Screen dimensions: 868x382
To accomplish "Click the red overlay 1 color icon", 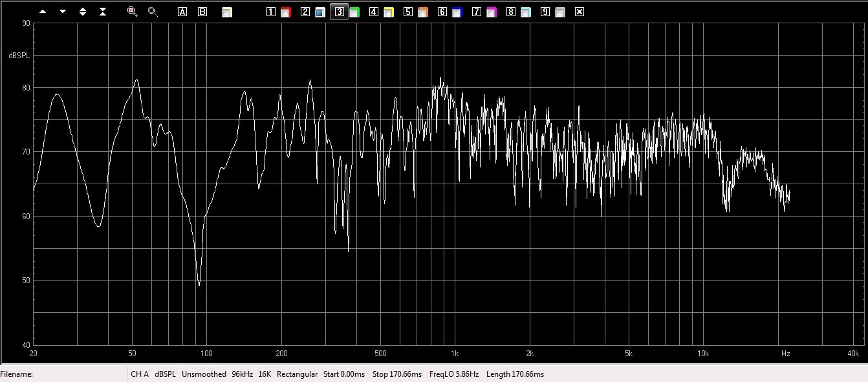I will [285, 12].
